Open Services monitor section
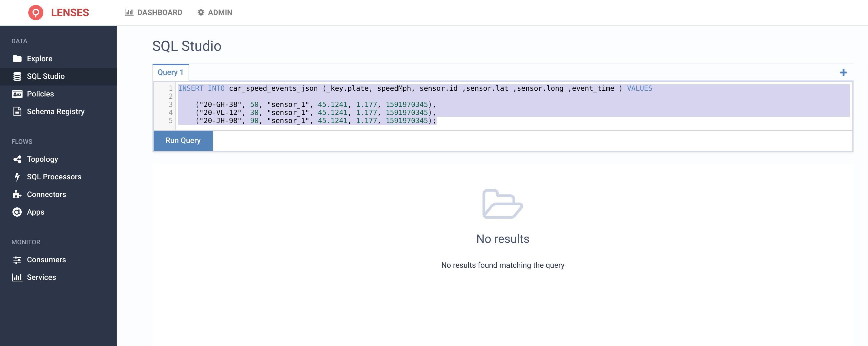 point(42,277)
